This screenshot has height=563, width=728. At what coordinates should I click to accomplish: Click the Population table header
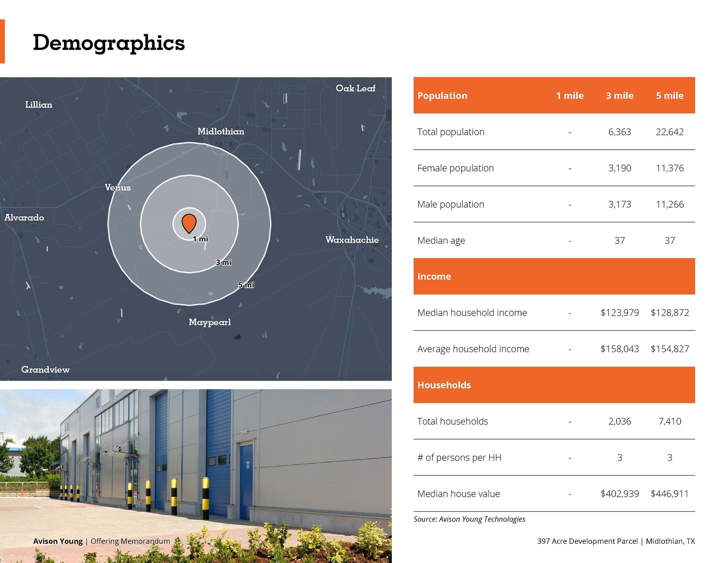tap(442, 95)
